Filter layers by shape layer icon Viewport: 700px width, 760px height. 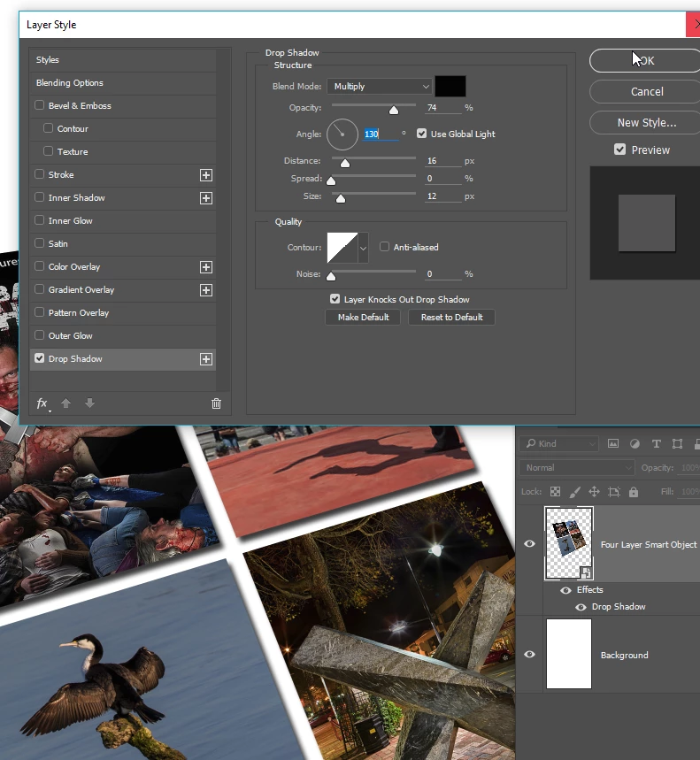coord(677,443)
